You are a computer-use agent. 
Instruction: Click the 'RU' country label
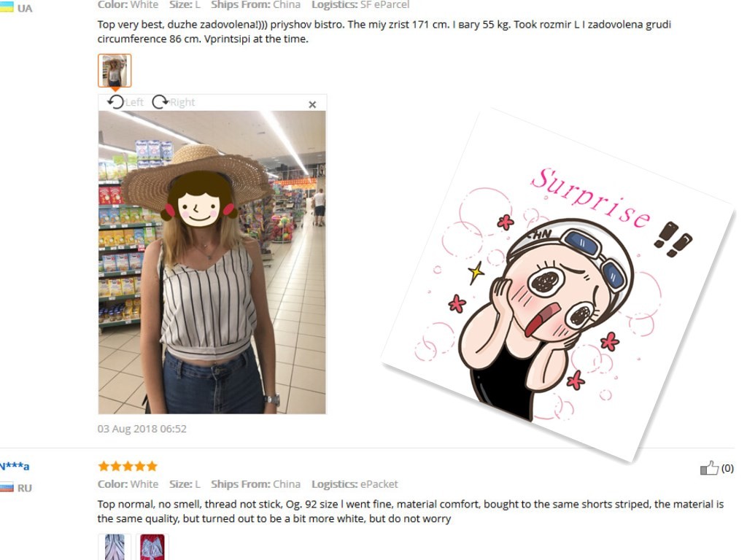[x=24, y=488]
